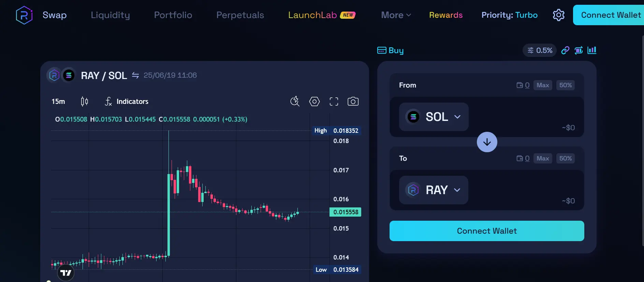Click the quick search lightning icon
644x282 pixels.
pyautogui.click(x=295, y=101)
